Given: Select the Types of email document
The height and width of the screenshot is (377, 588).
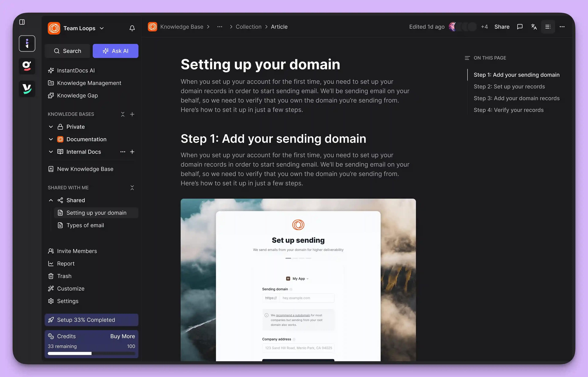Looking at the screenshot, I should point(85,225).
